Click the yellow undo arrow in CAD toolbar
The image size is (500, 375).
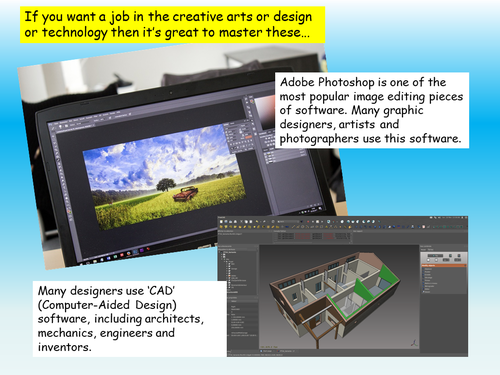(257, 221)
